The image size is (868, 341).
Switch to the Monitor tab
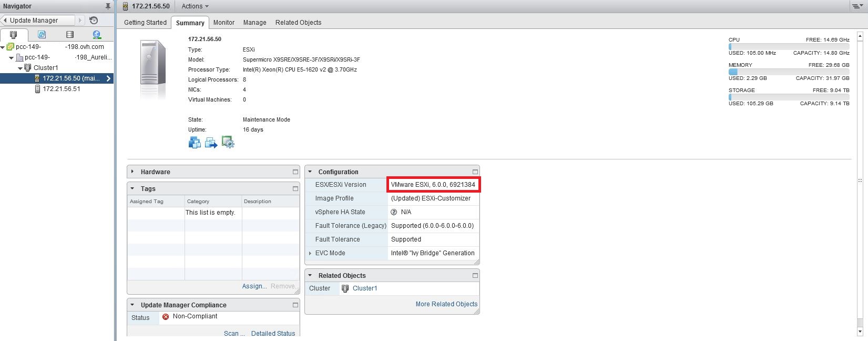[223, 23]
